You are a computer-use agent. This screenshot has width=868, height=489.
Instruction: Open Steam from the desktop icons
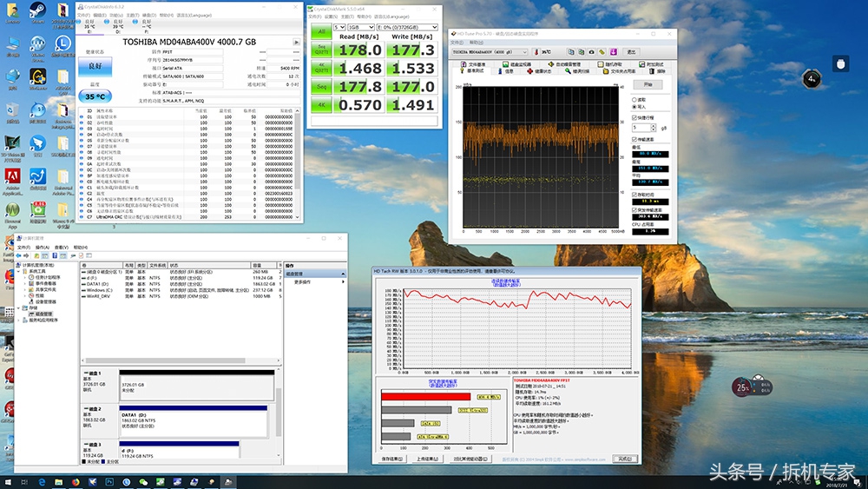[x=37, y=11]
